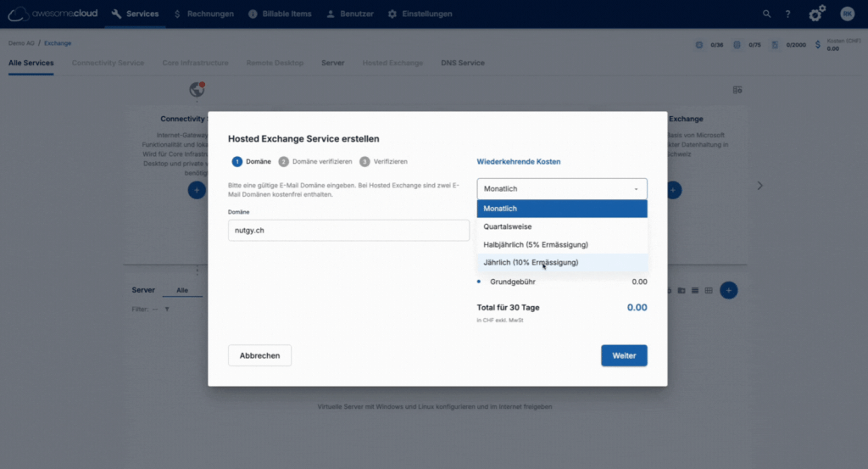This screenshot has width=868, height=469.
Task: Click the blue 0.00 total amount
Action: 637,307
